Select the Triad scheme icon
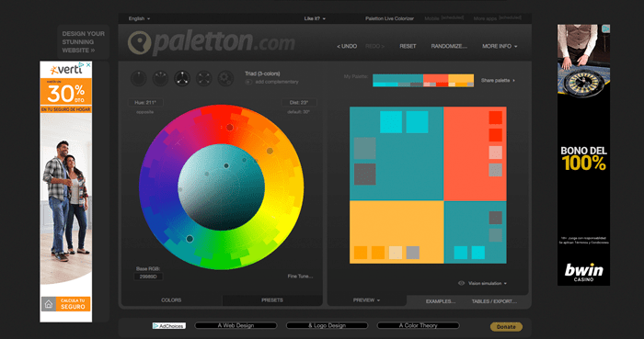 (x=182, y=78)
